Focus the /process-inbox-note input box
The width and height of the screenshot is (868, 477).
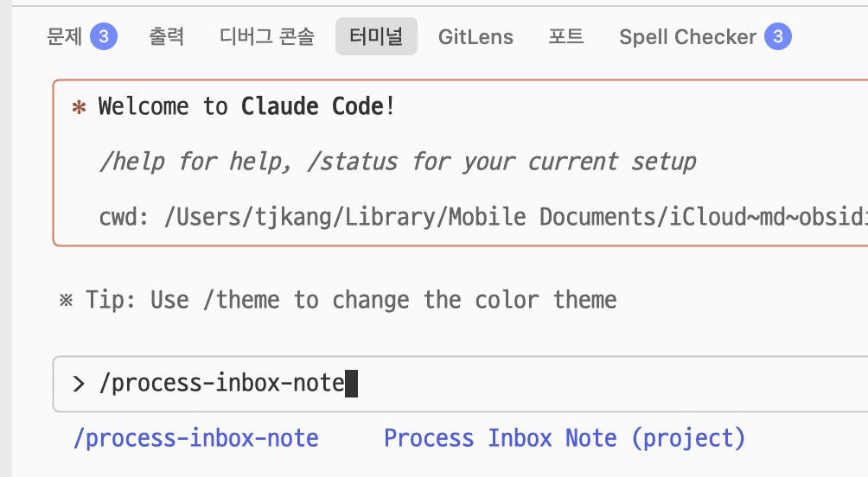click(x=461, y=384)
